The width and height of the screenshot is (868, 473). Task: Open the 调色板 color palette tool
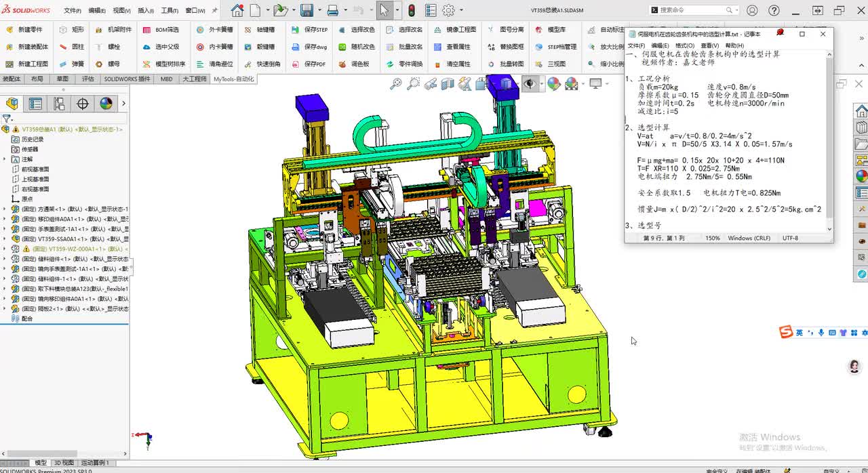tap(353, 64)
